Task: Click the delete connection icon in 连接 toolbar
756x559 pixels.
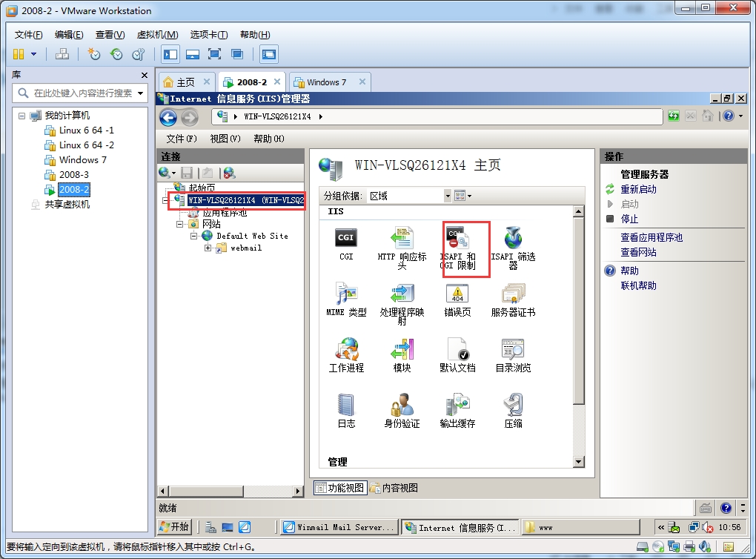Action: coord(230,173)
